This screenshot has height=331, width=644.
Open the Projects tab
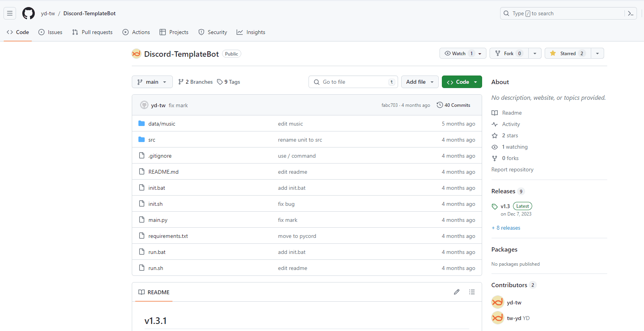[174, 32]
